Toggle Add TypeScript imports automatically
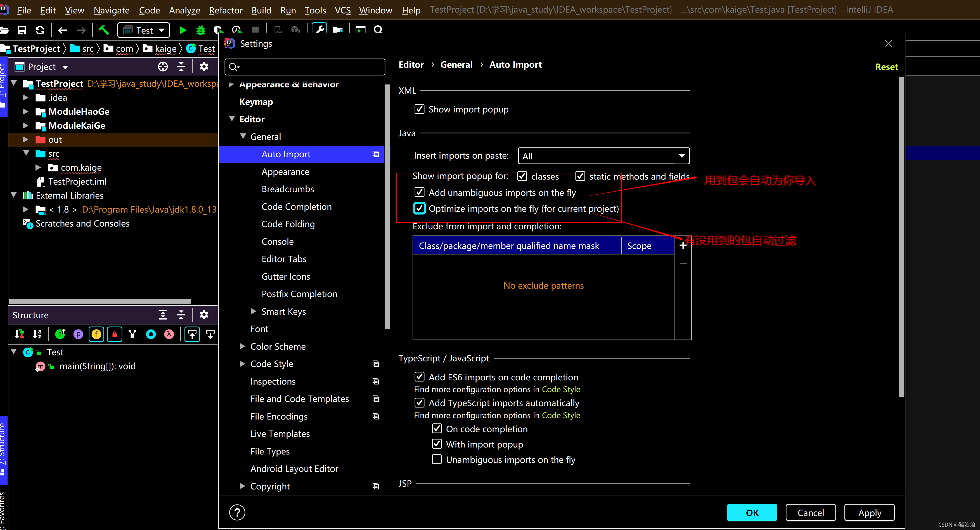This screenshot has width=980, height=530. [x=419, y=403]
